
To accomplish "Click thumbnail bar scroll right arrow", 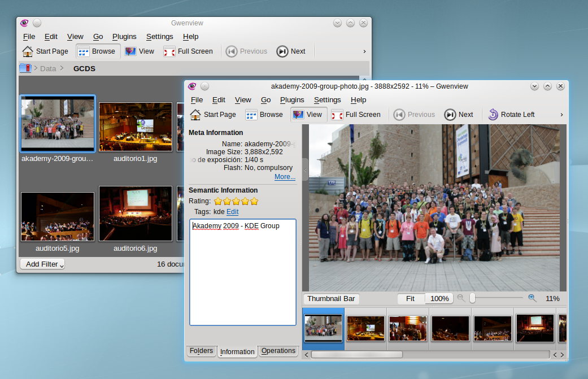I will pos(562,355).
